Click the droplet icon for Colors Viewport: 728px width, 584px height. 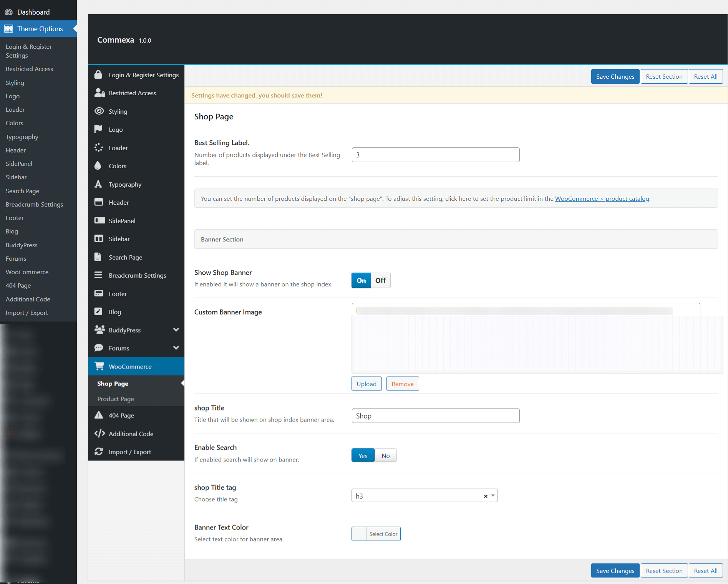(x=98, y=166)
